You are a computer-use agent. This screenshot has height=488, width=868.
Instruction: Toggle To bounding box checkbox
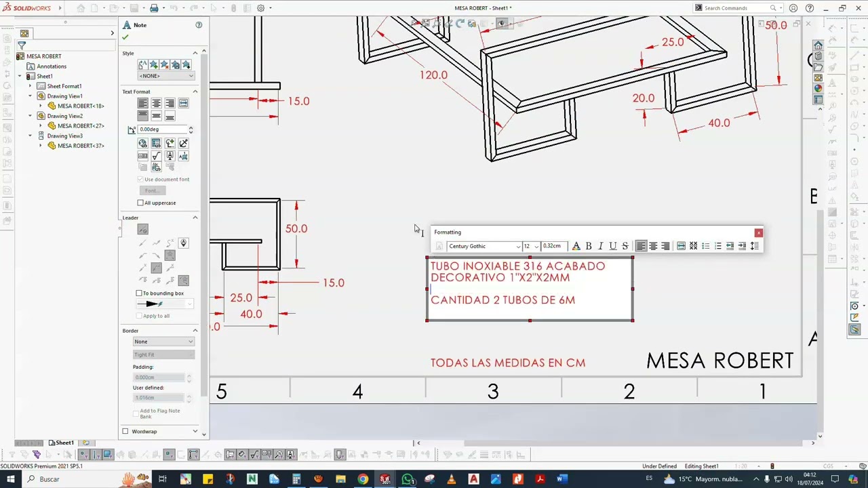click(x=139, y=293)
